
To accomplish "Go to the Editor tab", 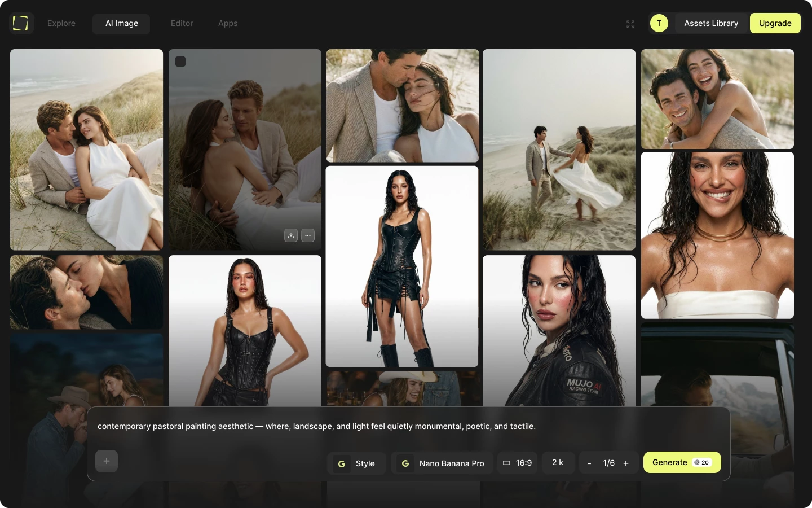I will 182,23.
